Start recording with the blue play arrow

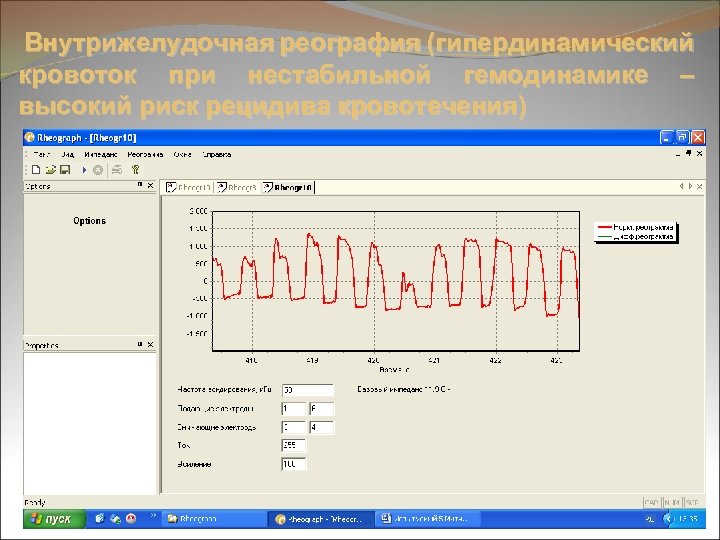(x=84, y=170)
